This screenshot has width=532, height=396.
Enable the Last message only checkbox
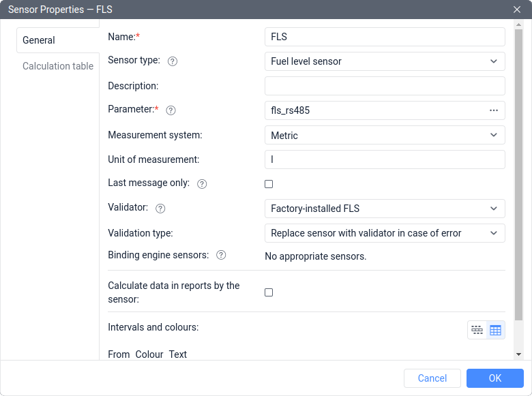pos(269,184)
